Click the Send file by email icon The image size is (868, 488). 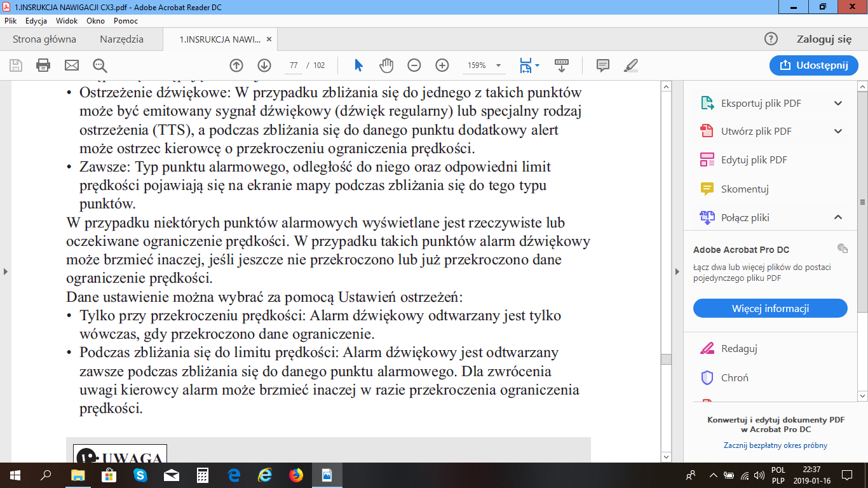71,65
